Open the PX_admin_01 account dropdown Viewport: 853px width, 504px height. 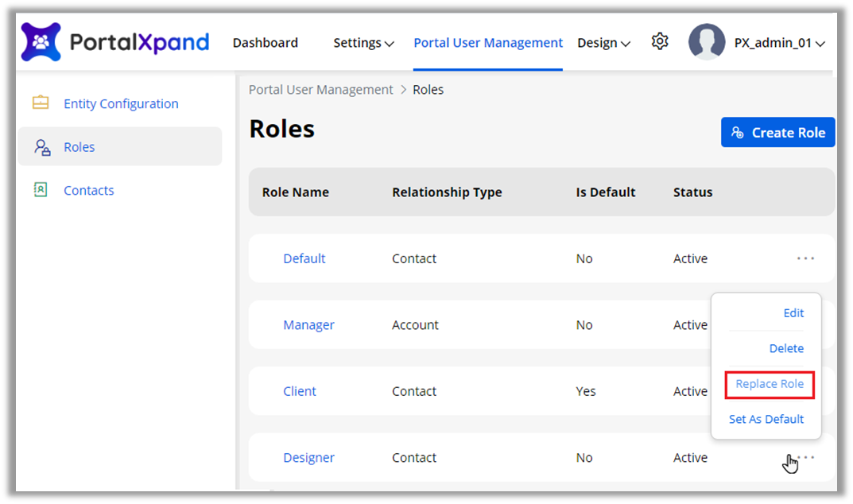coord(779,43)
